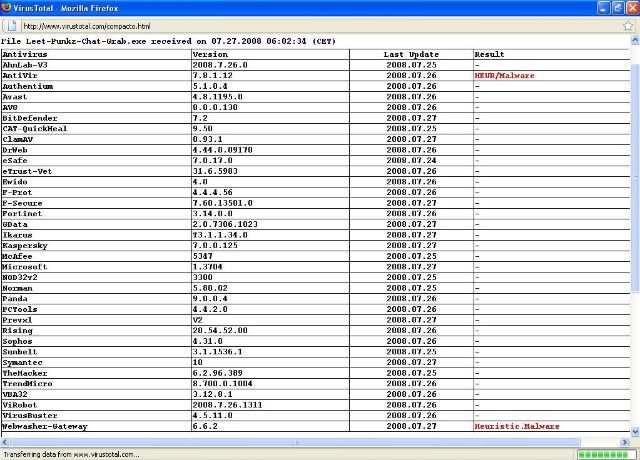Image resolution: width=640 pixels, height=460 pixels.
Task: Click the Kaspersky antivirus name
Action: click(25, 246)
